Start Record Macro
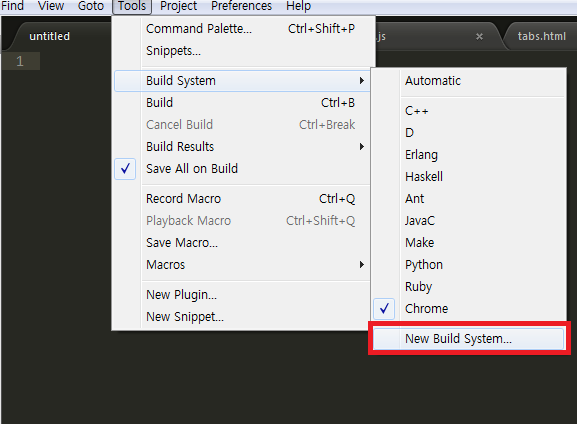The width and height of the screenshot is (577, 424). (242, 199)
